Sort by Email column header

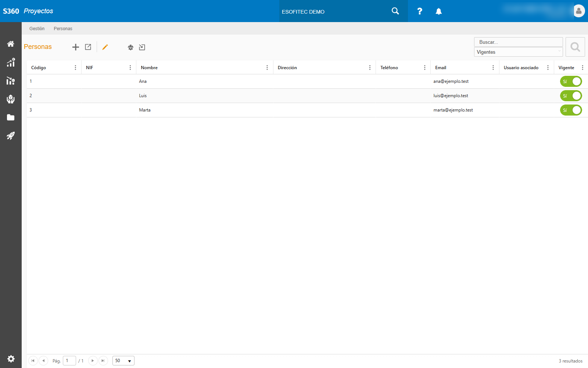point(441,68)
